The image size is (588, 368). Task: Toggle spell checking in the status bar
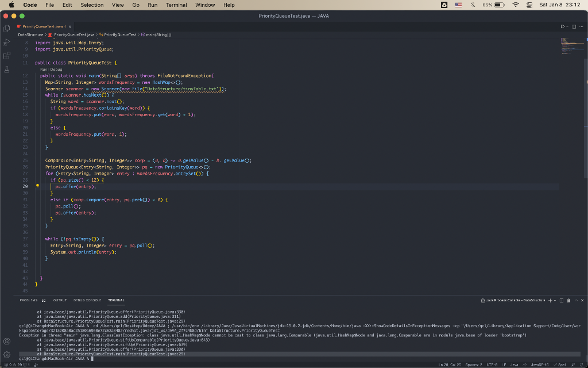(x=560, y=365)
